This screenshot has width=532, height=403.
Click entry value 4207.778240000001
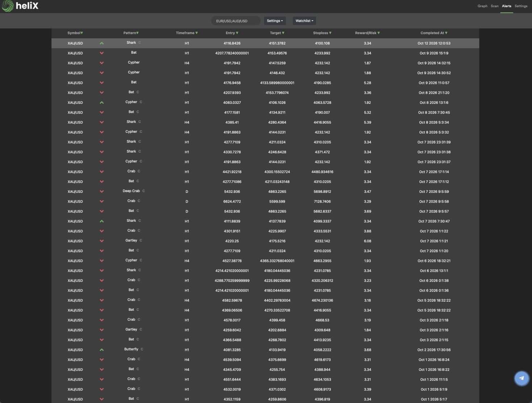click(x=232, y=53)
